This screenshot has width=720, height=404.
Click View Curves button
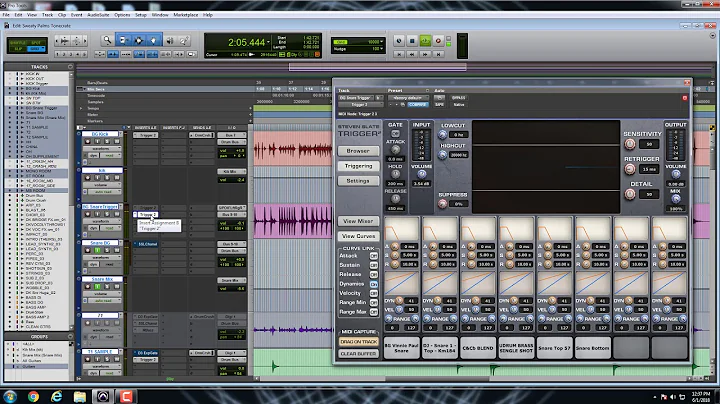pyautogui.click(x=358, y=236)
